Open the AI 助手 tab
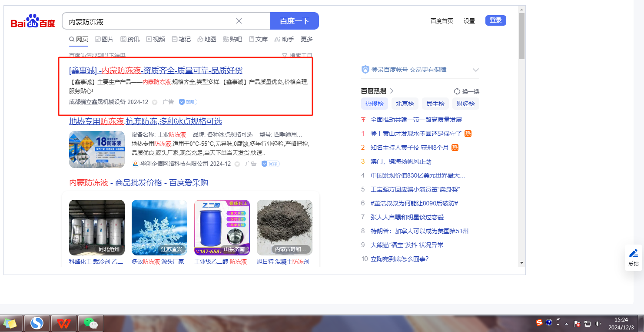 click(x=284, y=39)
